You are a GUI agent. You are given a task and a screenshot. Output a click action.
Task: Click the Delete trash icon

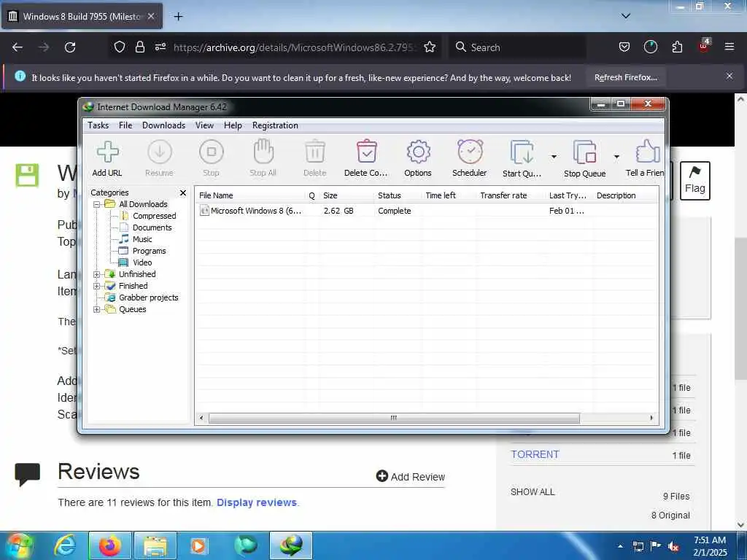point(315,152)
